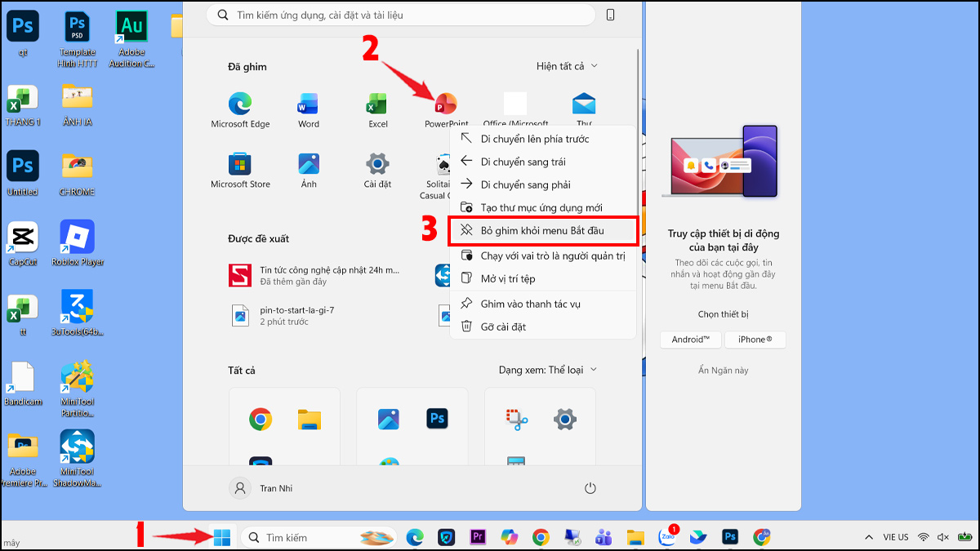Open Zalo with notification badge on taskbar
Viewport: 980px width, 551px height.
[x=667, y=536]
